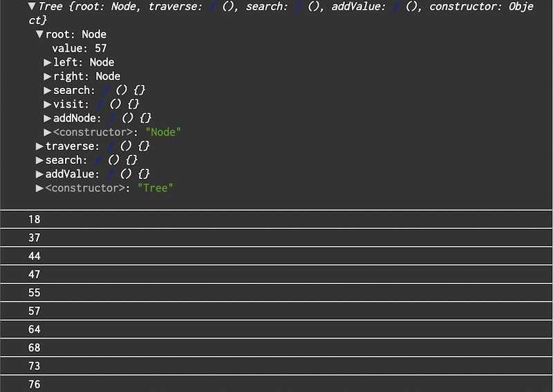Expand the constructor "Tree" entry
The image size is (553, 392).
pos(40,188)
